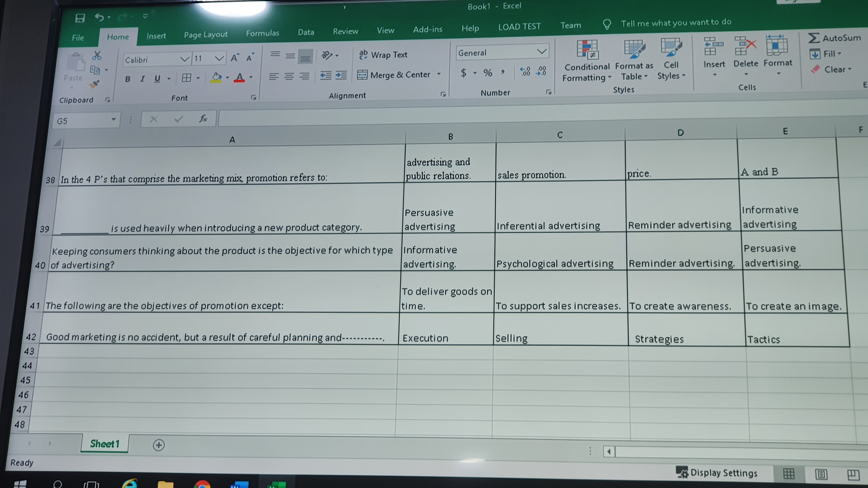Click the Insert Function fx icon

pos(203,119)
